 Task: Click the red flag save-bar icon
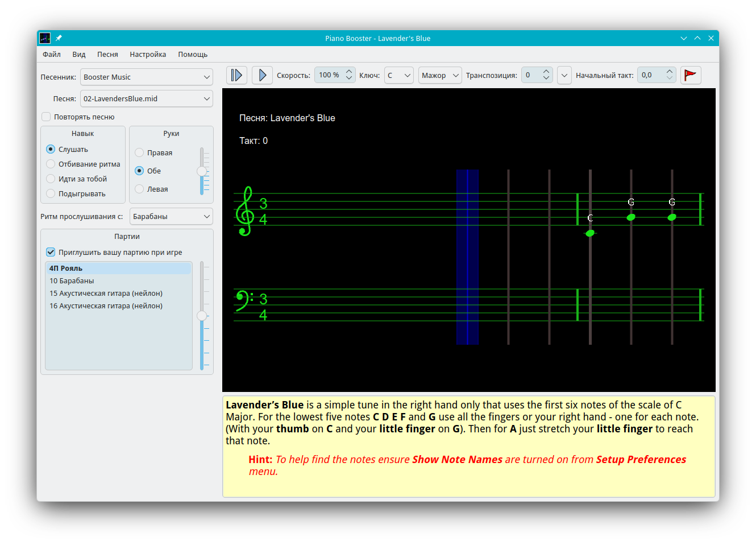690,75
